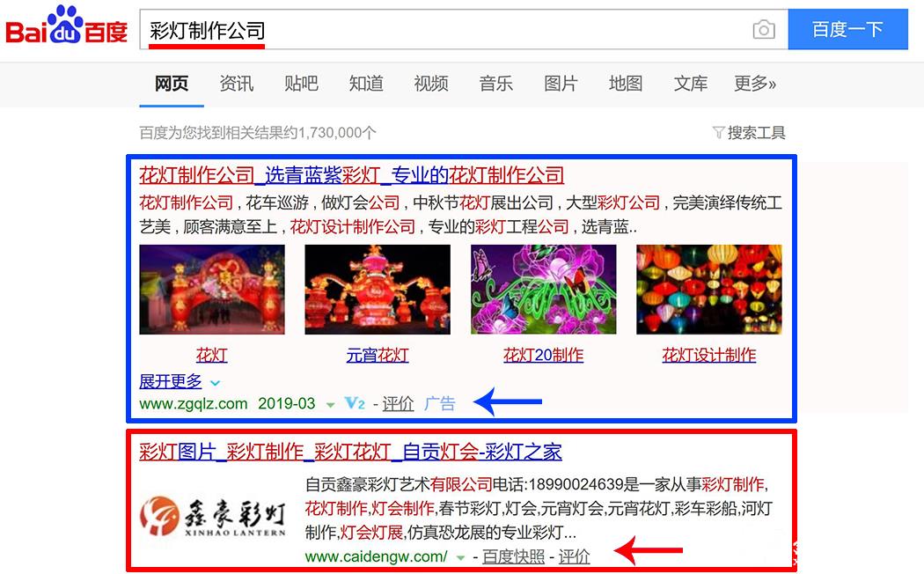Click the 广告 label
Viewport: 924px width, 574px height.
tap(440, 404)
